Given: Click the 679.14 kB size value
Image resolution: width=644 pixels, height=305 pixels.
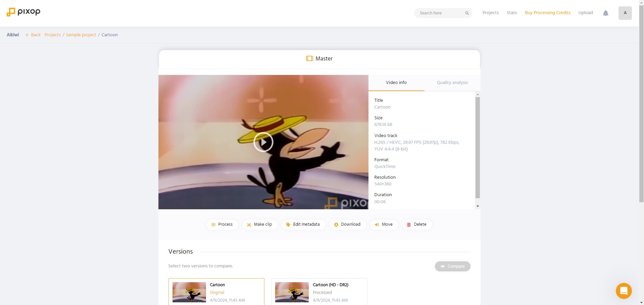Looking at the screenshot, I should click(x=383, y=125).
